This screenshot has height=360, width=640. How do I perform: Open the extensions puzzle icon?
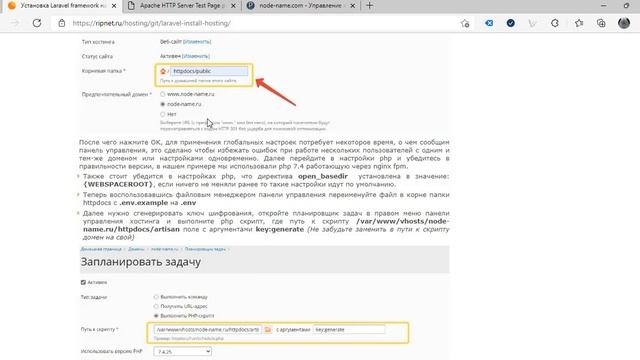click(554, 23)
